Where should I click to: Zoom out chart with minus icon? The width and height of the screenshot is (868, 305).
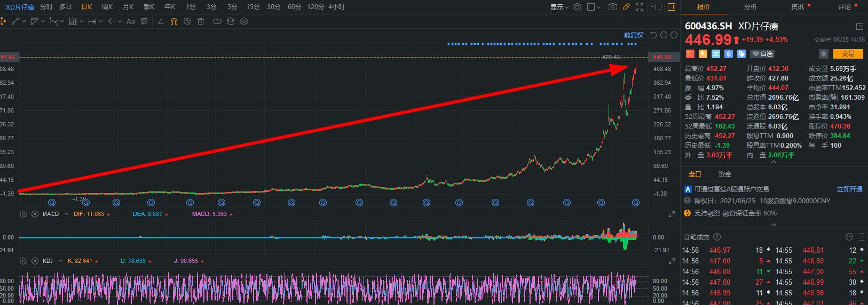point(664,35)
